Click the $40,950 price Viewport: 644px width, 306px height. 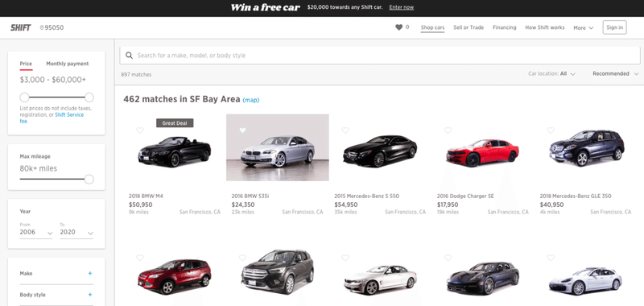pos(551,205)
